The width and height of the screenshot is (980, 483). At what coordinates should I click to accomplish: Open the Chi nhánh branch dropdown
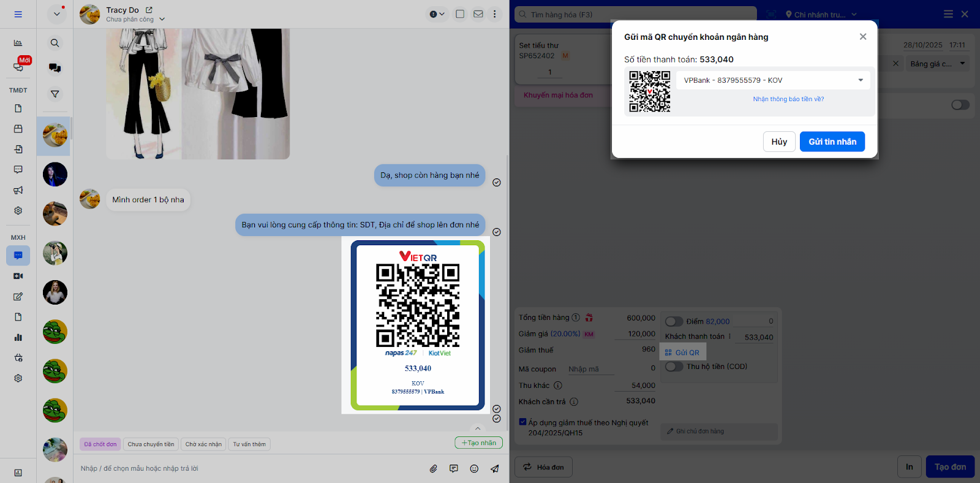(821, 15)
